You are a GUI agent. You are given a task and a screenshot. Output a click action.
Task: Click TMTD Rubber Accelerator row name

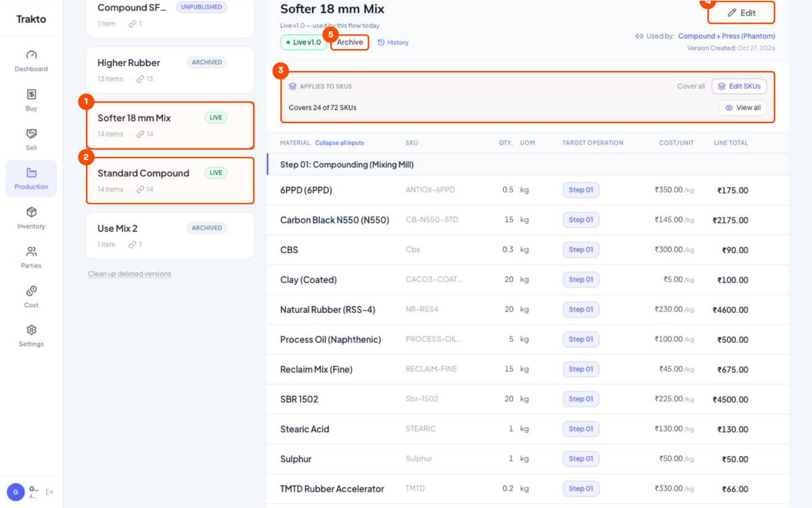click(332, 489)
